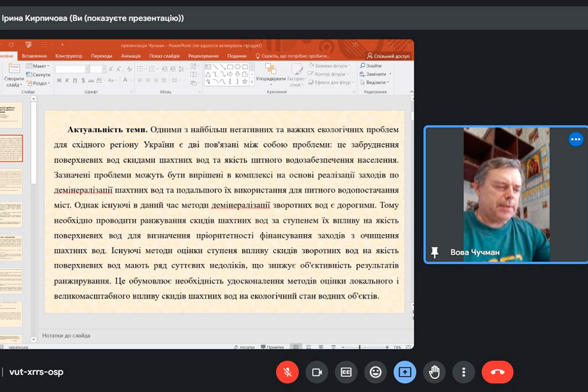This screenshot has width=588, height=392.
Task: Open the Анімація ribbon tab
Action: tap(131, 56)
